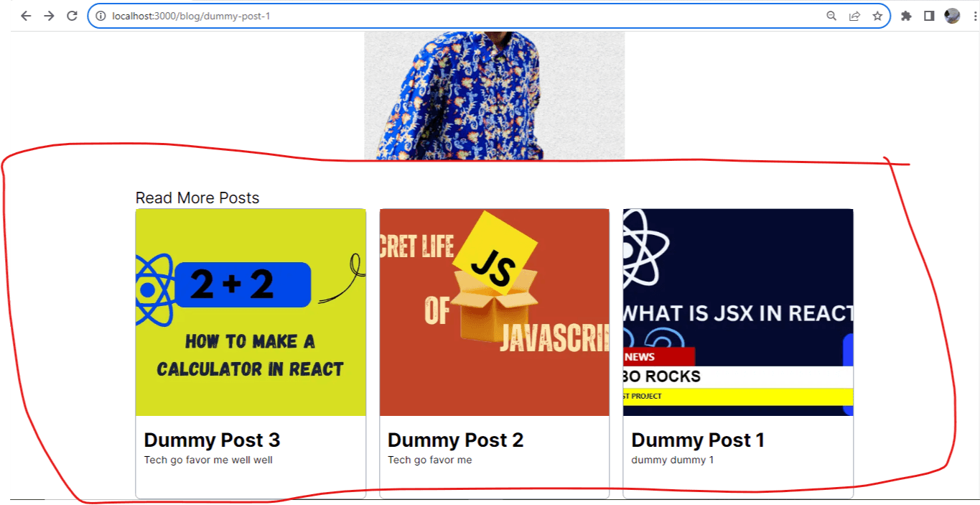Click the zoom magnifier icon in toolbar

[831, 15]
